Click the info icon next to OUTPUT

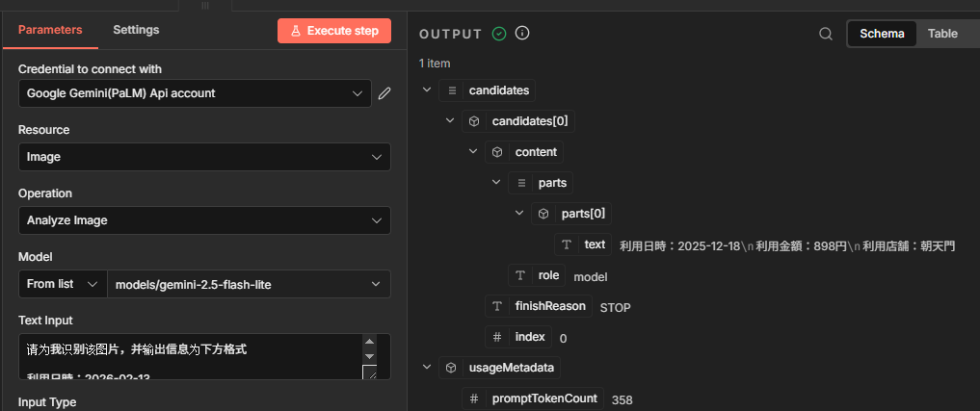click(522, 34)
